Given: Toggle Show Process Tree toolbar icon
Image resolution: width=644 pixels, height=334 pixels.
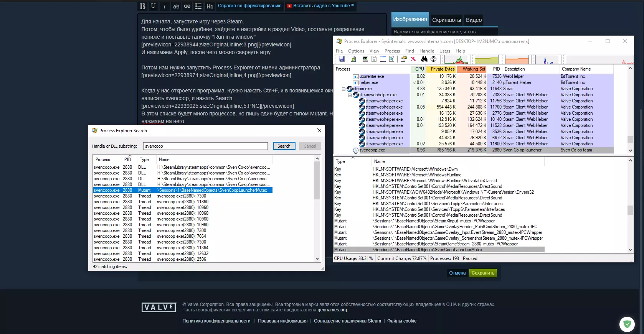Looking at the screenshot, I should coord(374,59).
